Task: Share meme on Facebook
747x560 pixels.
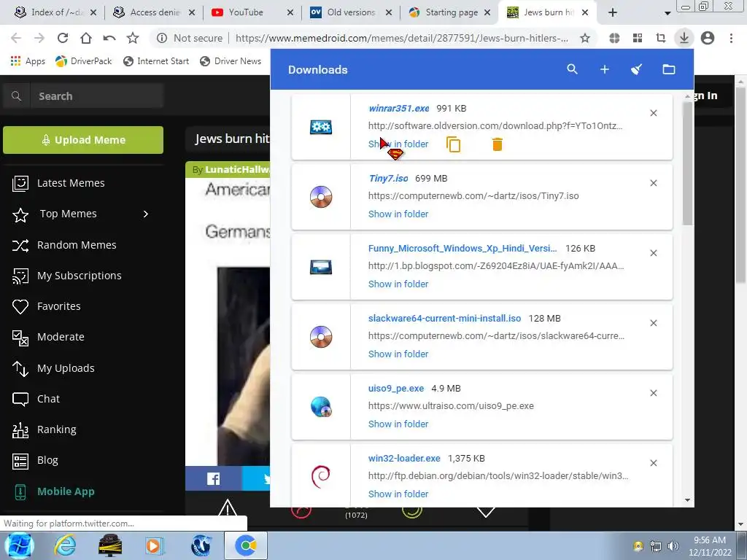Action: click(214, 478)
